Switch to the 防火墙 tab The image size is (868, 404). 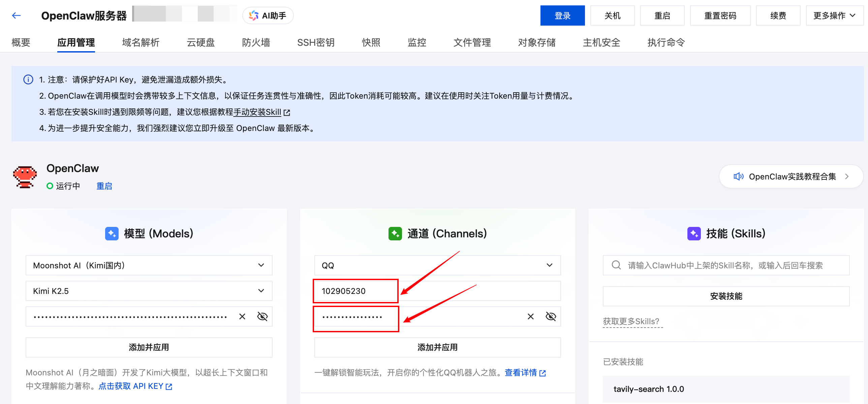coord(256,42)
